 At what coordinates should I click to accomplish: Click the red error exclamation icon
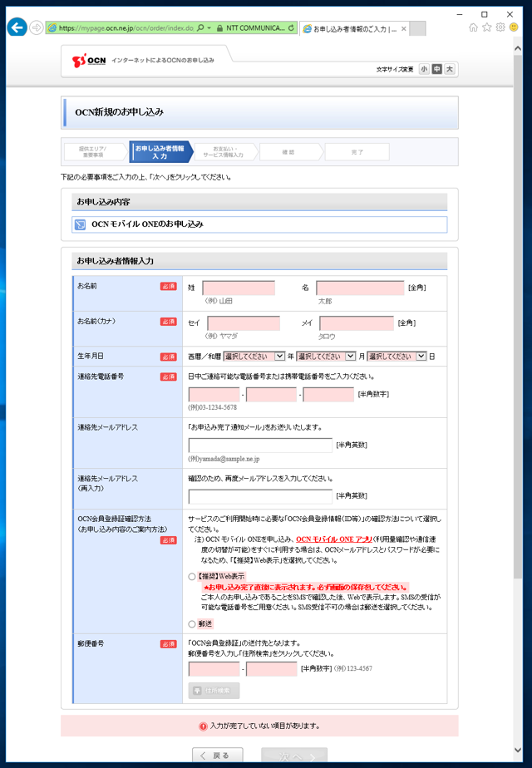tap(203, 726)
